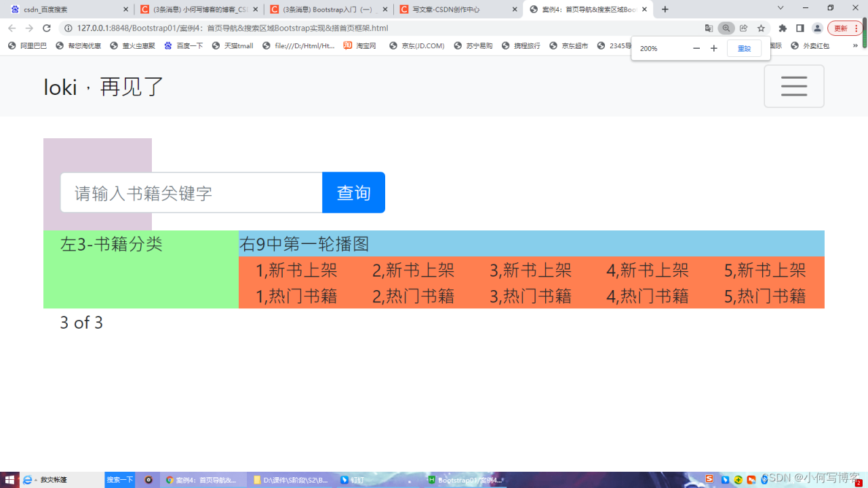Toggle the browser side panel icon
The height and width of the screenshot is (488, 868).
(x=800, y=28)
